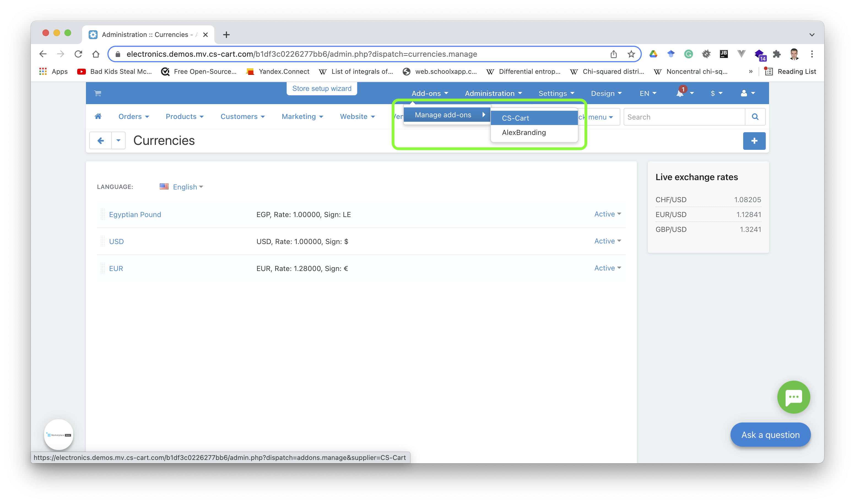Click the Ask a question button
The height and width of the screenshot is (504, 855).
[x=771, y=434]
